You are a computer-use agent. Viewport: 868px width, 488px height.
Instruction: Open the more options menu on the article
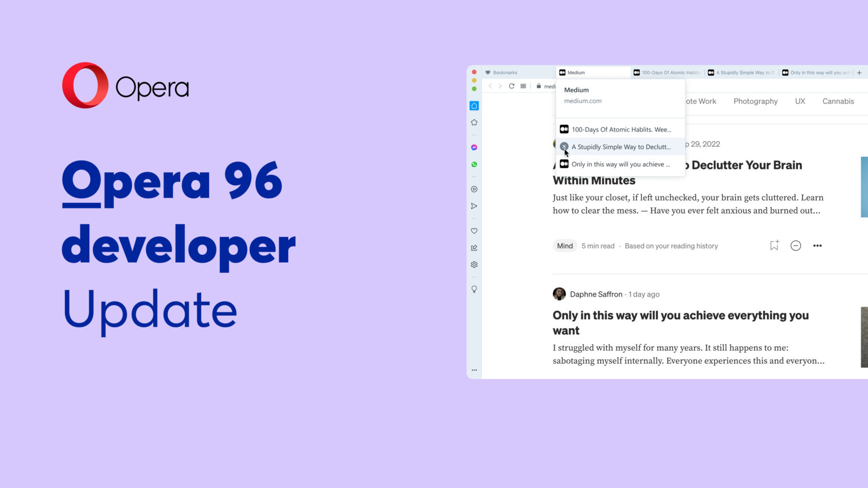click(817, 245)
